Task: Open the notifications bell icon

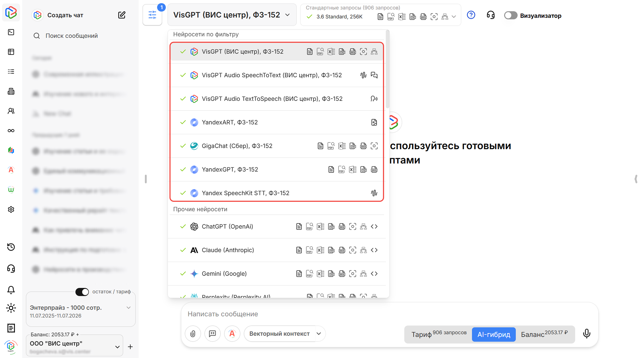Action: tap(11, 290)
